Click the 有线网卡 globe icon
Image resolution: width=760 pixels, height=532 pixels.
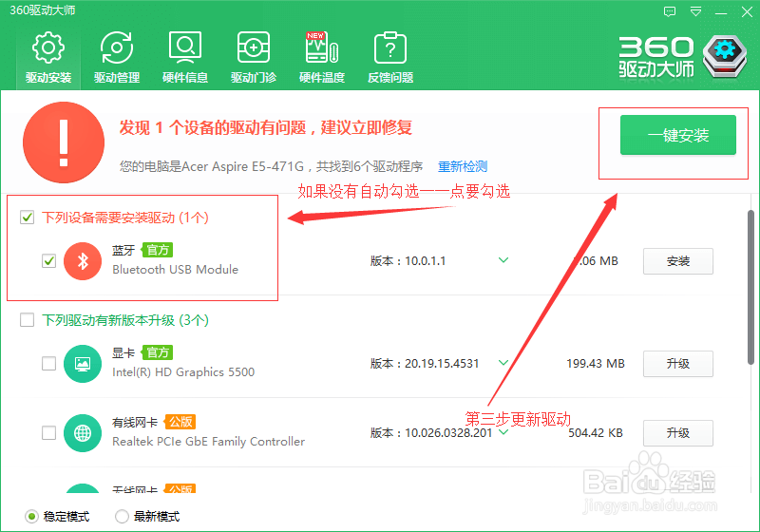pos(83,433)
